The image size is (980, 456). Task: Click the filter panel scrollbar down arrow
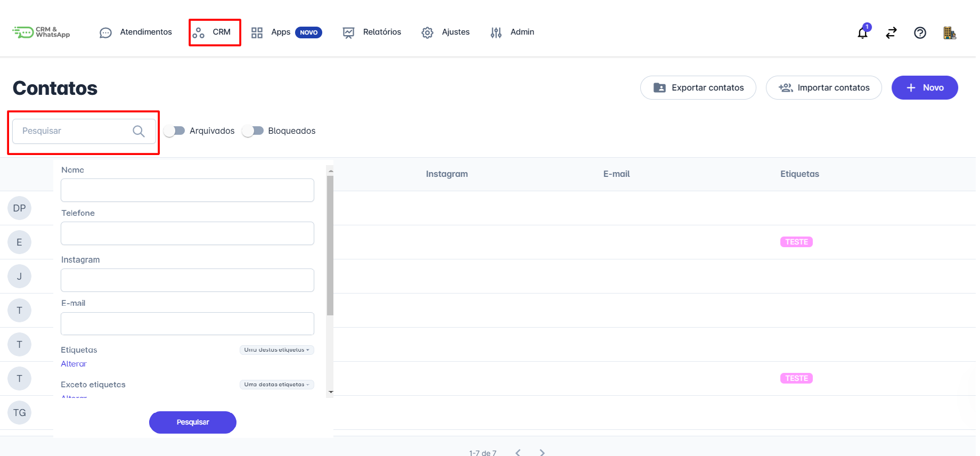331,392
